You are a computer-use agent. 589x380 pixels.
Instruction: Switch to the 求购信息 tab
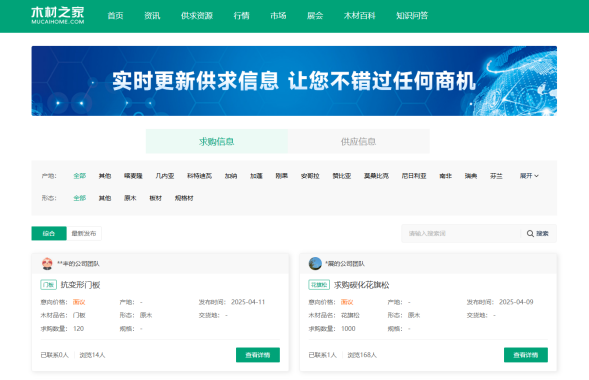pos(217,141)
